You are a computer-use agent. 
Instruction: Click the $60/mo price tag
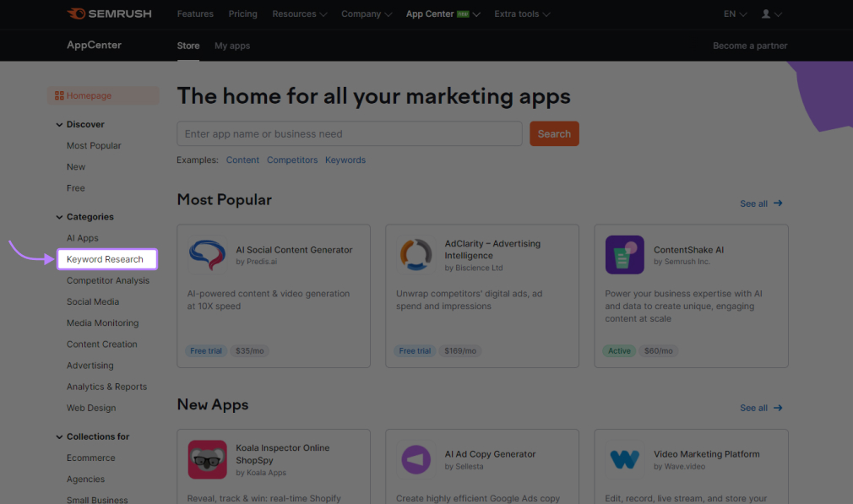(x=658, y=350)
